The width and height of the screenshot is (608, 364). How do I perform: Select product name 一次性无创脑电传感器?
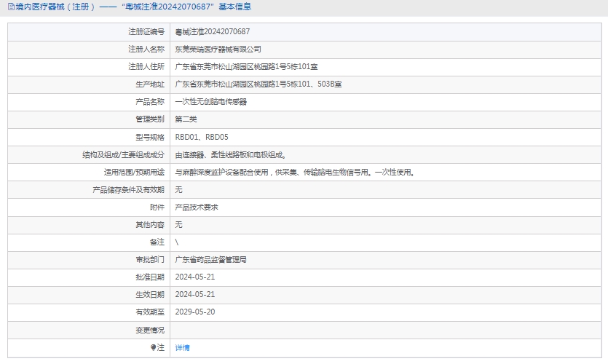[x=211, y=102]
